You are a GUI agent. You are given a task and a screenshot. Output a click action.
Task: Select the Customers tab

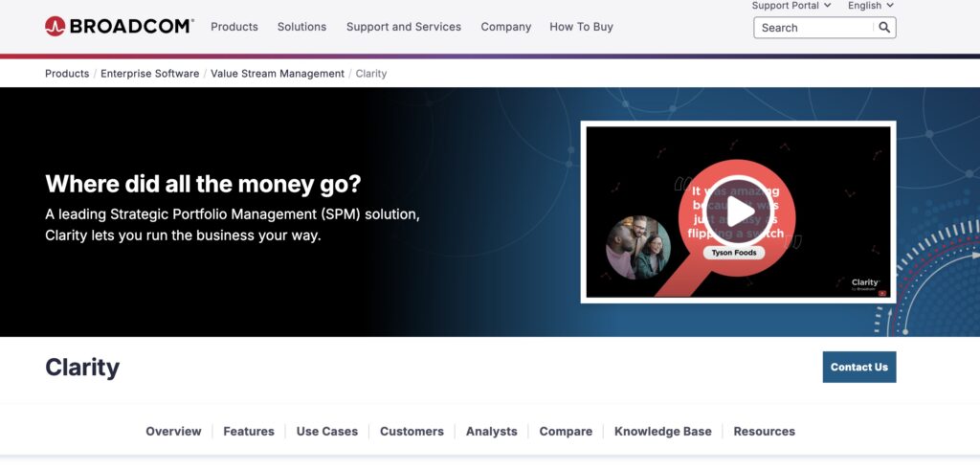tap(412, 432)
